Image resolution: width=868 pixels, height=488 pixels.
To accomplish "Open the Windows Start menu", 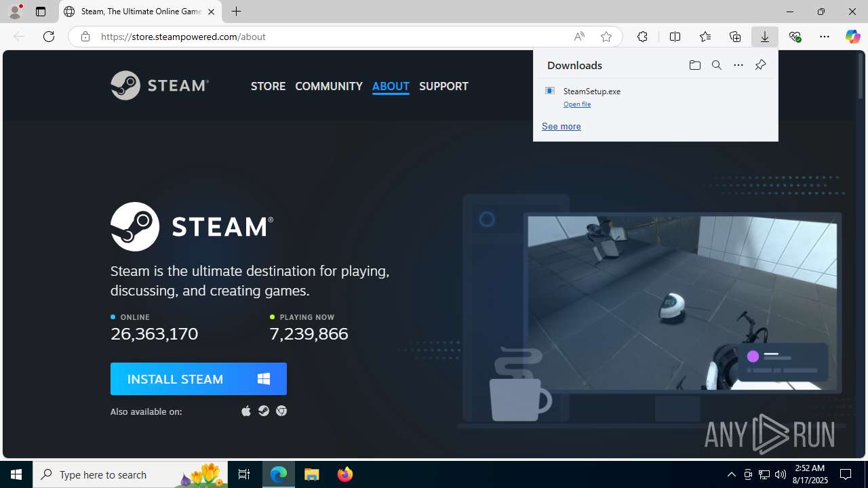I will 16,474.
